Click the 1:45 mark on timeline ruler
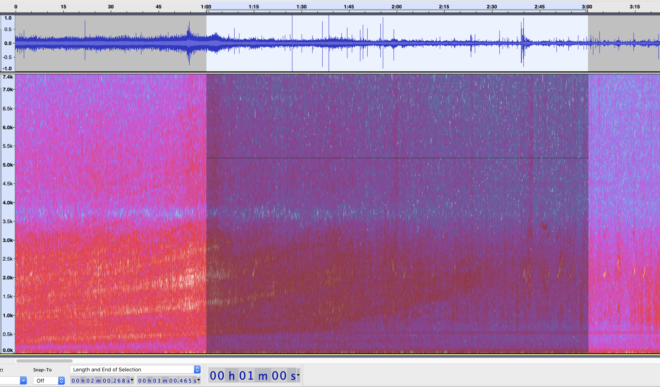Viewport: 660px width, 387px height. tap(349, 7)
